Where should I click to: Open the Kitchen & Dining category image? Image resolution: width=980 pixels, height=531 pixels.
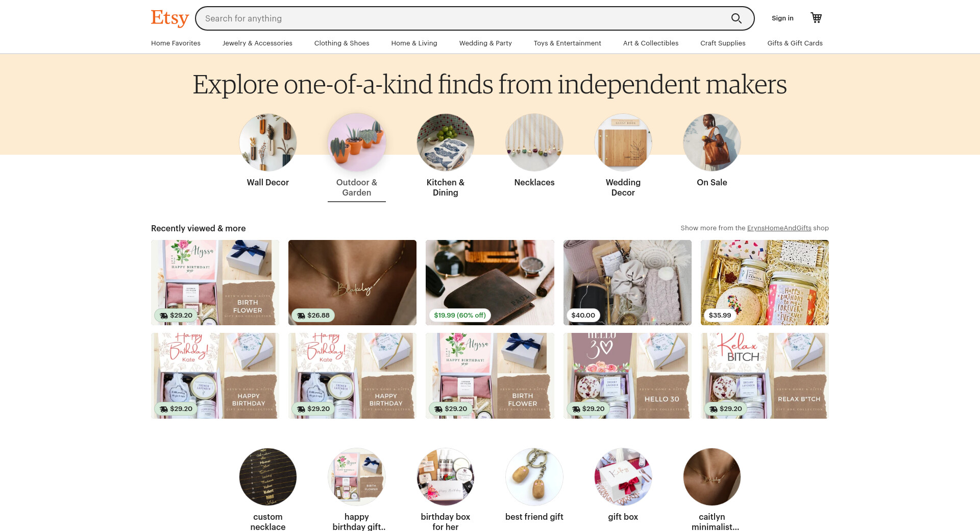(x=446, y=142)
